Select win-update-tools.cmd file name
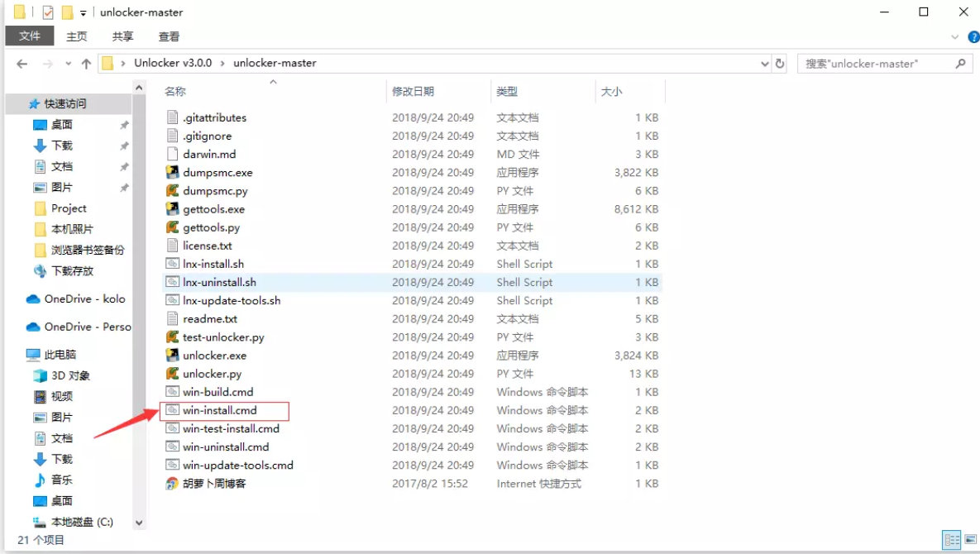The width and height of the screenshot is (980, 554). click(x=237, y=465)
